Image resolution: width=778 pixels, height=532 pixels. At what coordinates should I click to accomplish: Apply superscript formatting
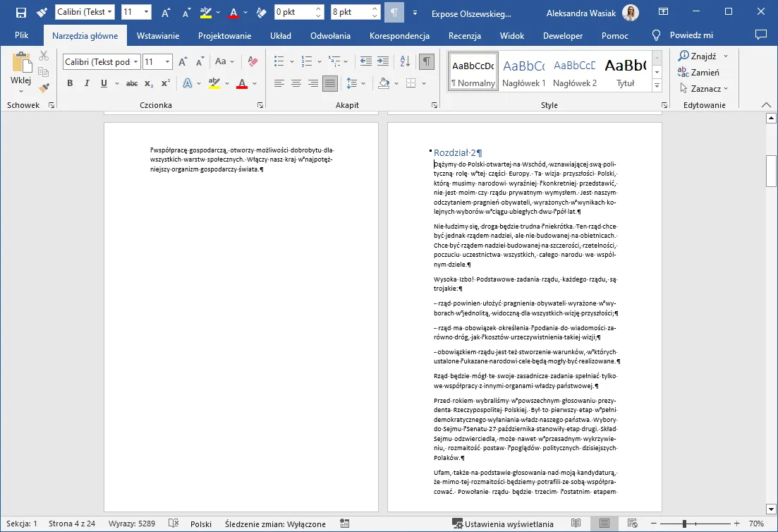pos(166,83)
